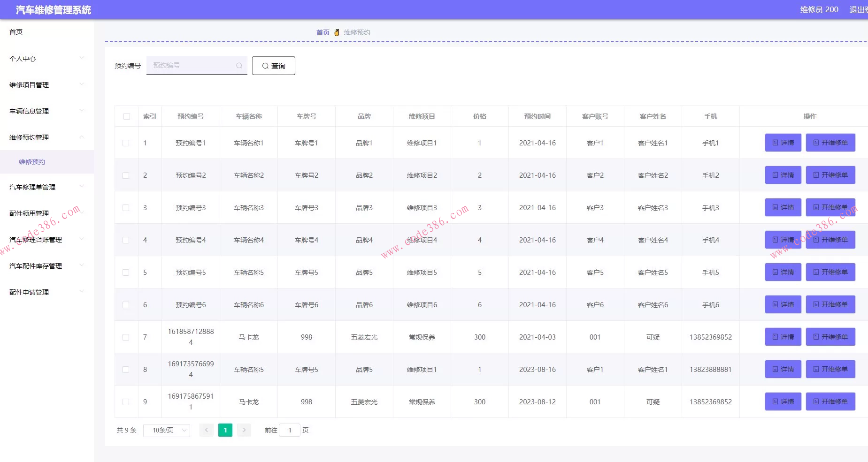Open the 10条/页 page size dropdown
The width and height of the screenshot is (868, 462).
[x=167, y=430]
